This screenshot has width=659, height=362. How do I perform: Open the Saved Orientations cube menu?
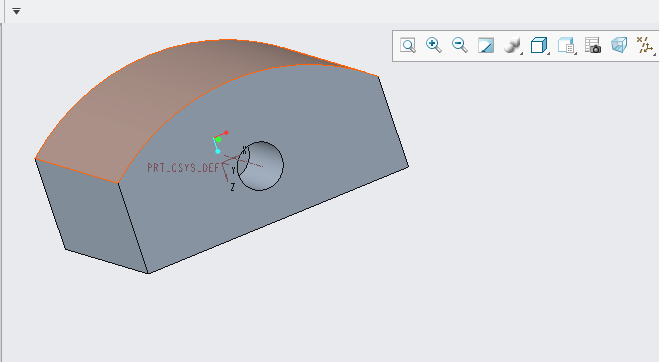pos(539,45)
